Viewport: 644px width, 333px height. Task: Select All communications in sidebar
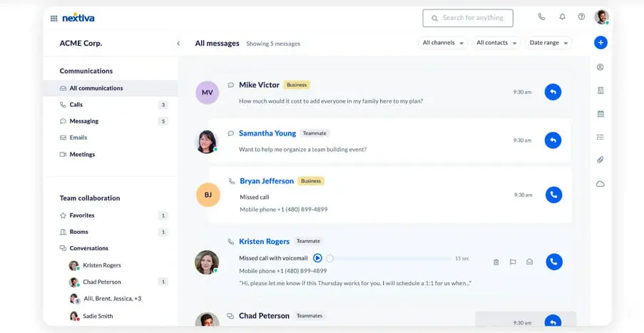[x=111, y=88]
